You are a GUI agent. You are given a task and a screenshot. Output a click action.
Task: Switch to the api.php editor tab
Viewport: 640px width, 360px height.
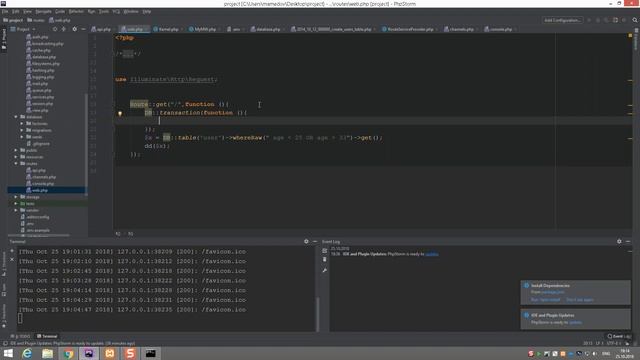coord(102,29)
